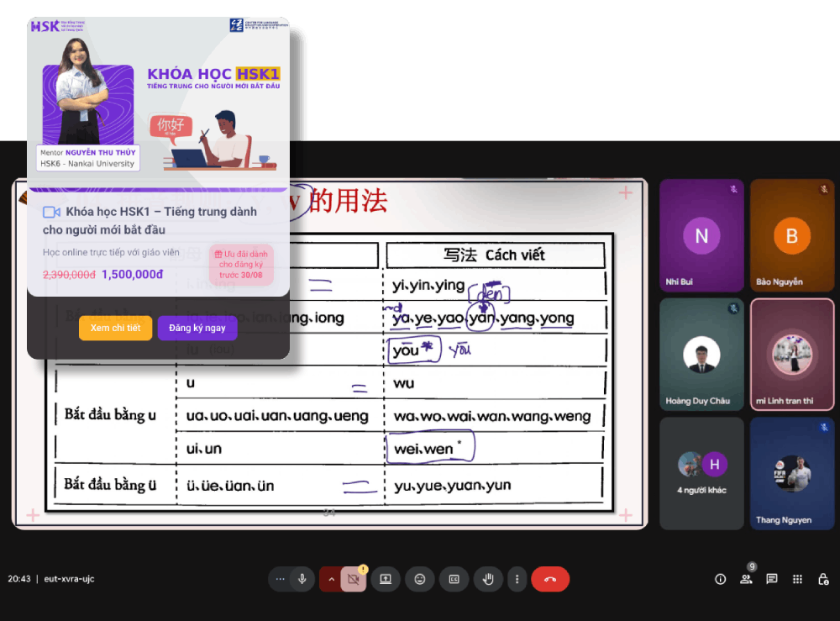
Task: Click the Bắt đầu bằng u label
Action: pyautogui.click(x=110, y=415)
